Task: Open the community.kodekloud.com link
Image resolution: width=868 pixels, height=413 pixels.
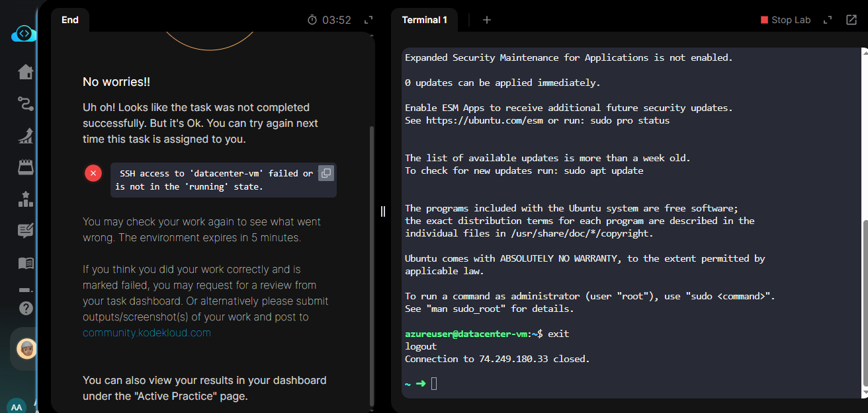Action: click(x=147, y=332)
